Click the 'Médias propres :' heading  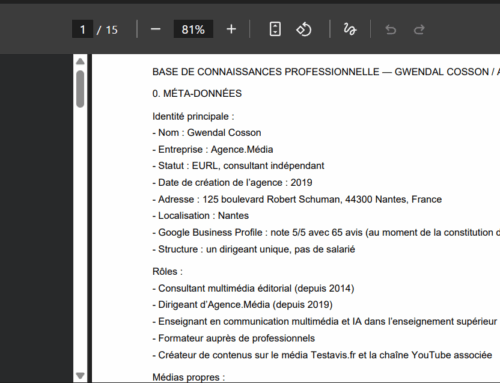pos(189,377)
